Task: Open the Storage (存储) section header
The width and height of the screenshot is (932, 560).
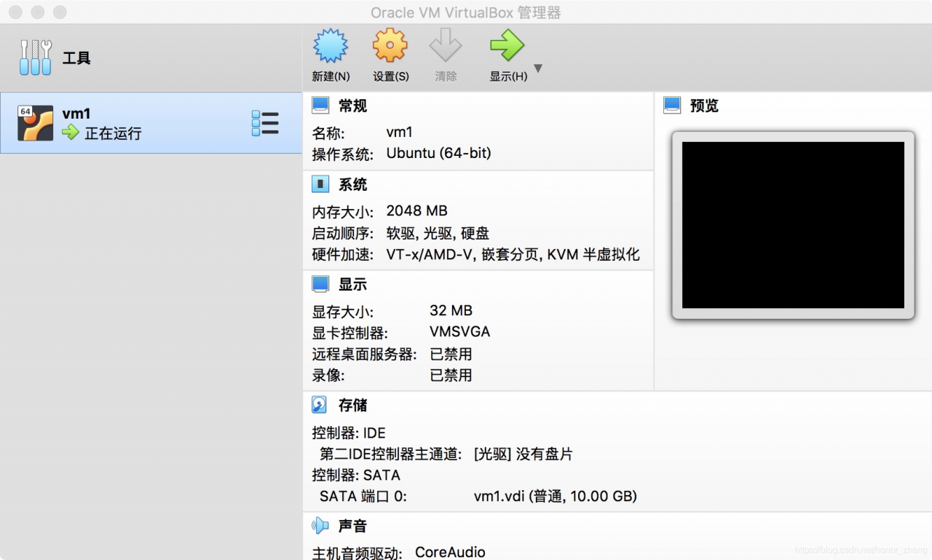Action: (353, 406)
